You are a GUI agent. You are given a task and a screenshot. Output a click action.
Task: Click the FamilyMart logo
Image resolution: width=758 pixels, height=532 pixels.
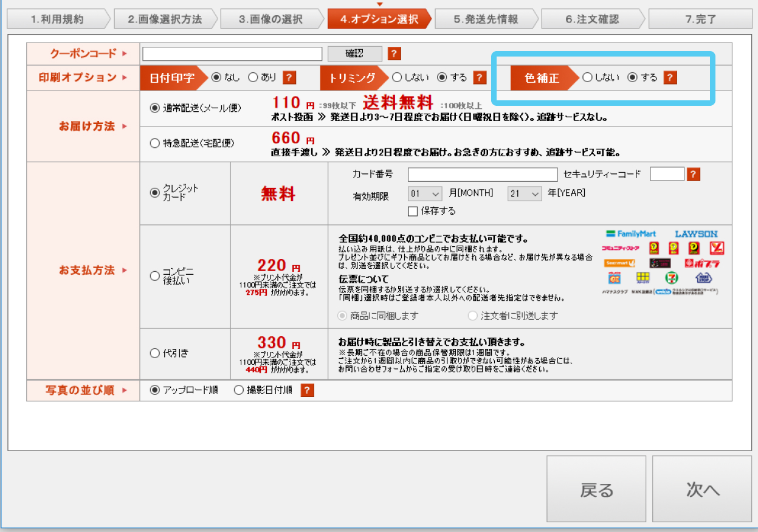click(631, 233)
